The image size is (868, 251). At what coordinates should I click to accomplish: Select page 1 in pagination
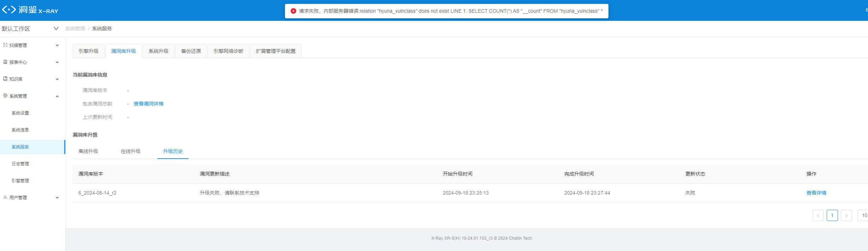(x=832, y=215)
